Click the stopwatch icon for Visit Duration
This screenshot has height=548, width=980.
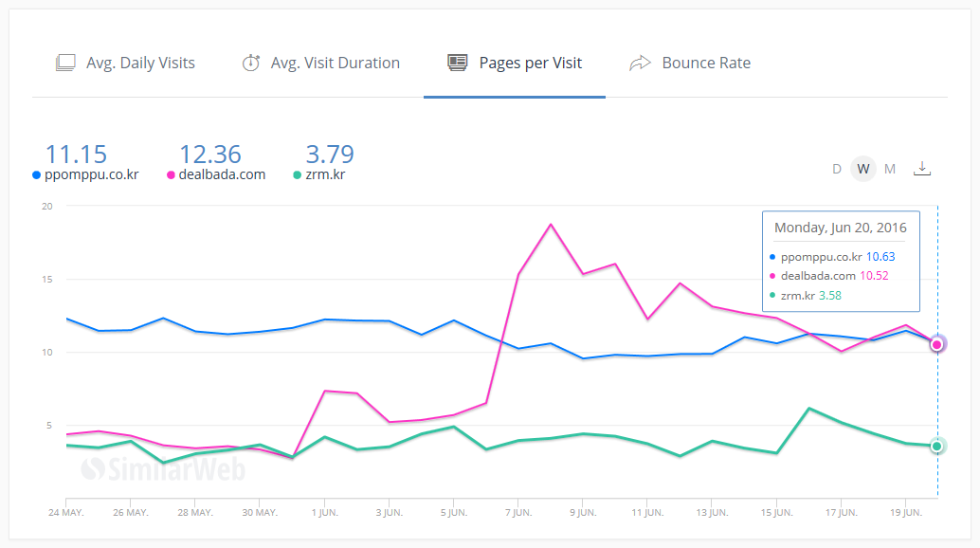pyautogui.click(x=250, y=64)
